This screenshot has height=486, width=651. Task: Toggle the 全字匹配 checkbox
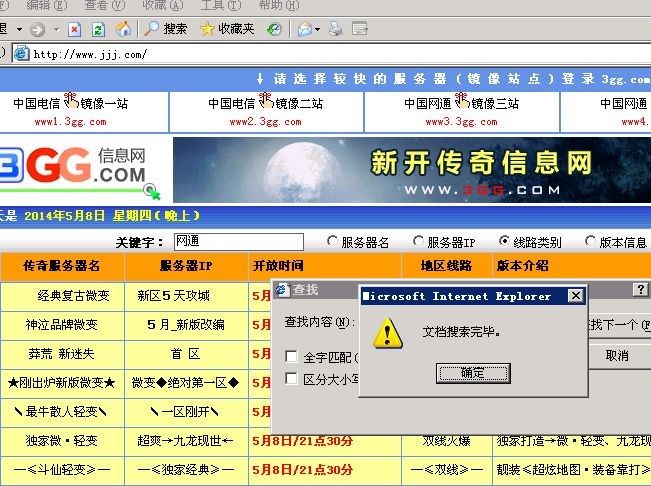point(291,356)
